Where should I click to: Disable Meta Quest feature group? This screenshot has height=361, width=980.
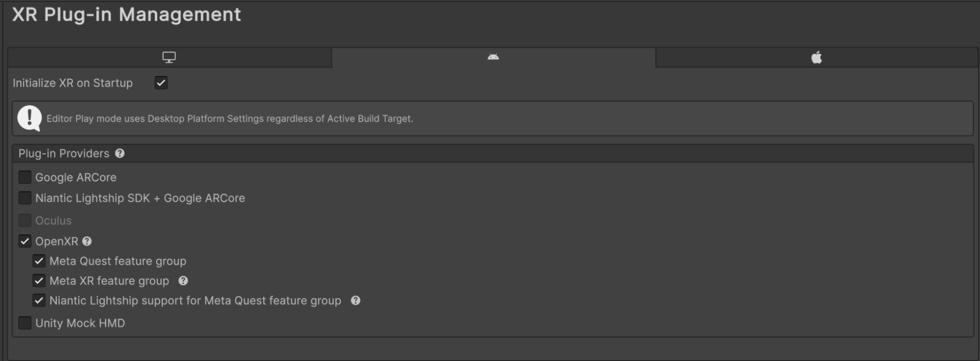39,261
